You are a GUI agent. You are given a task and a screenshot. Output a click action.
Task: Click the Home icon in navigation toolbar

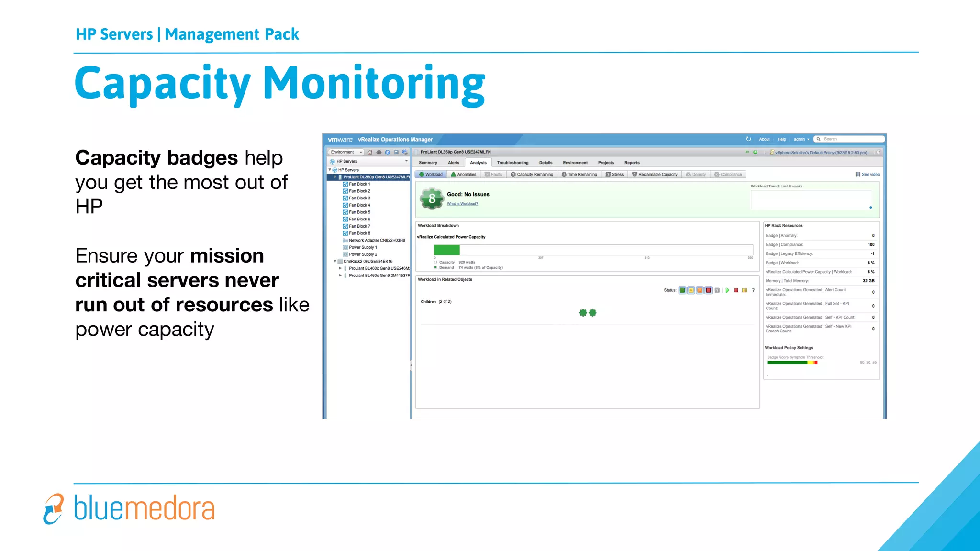coord(370,152)
